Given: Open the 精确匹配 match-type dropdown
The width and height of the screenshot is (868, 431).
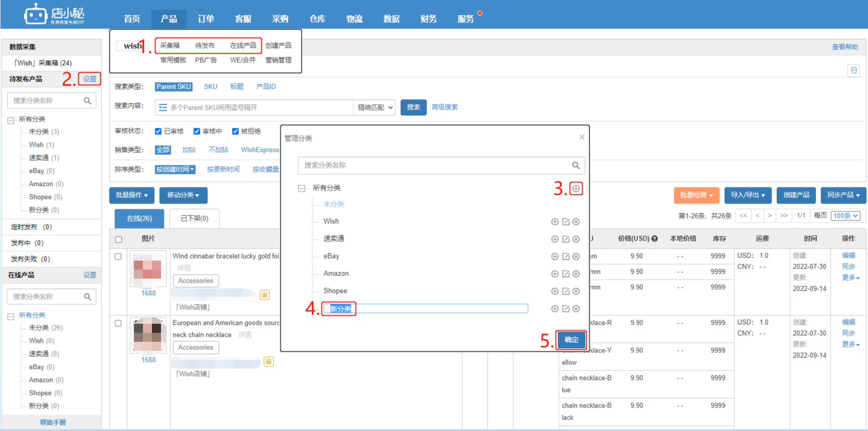Looking at the screenshot, I should point(375,107).
